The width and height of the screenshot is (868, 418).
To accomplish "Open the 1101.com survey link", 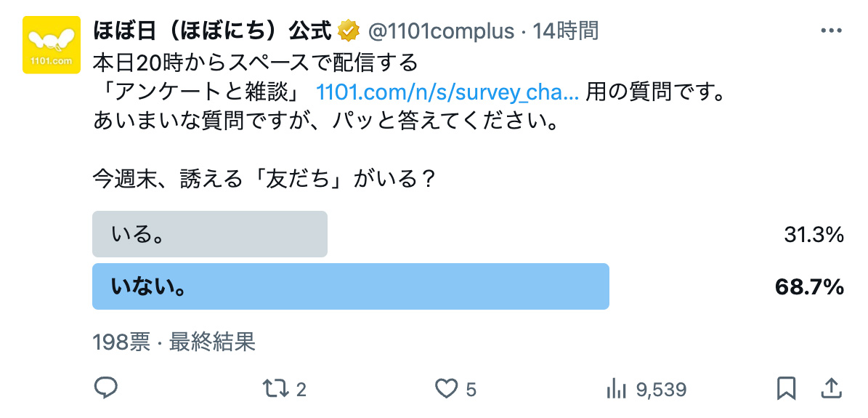I will (447, 92).
